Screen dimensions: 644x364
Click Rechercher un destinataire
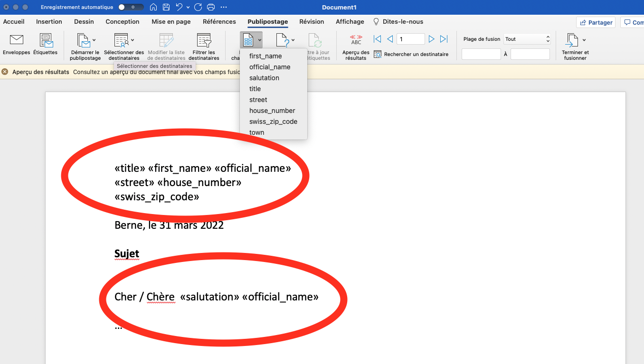(x=411, y=54)
